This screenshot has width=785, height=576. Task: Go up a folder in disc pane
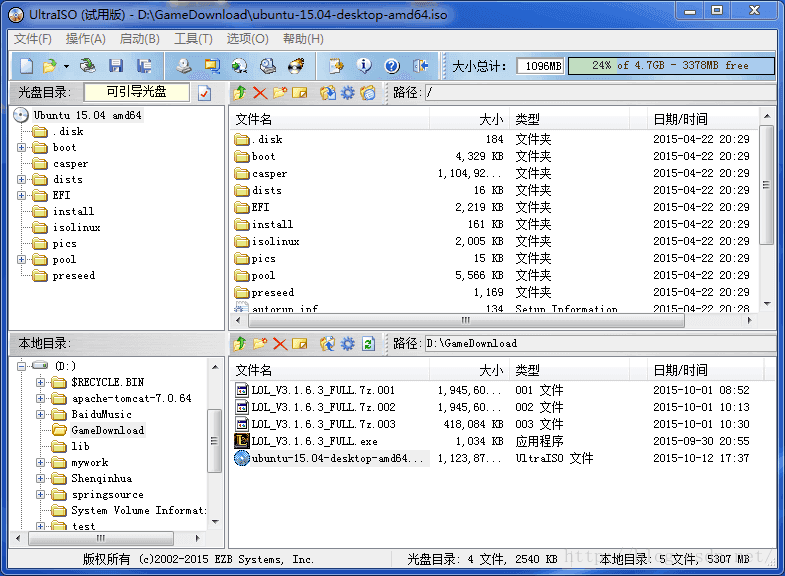(x=239, y=93)
